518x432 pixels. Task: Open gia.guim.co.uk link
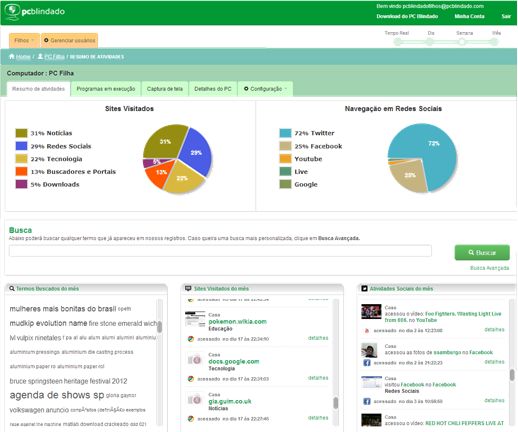(x=230, y=401)
